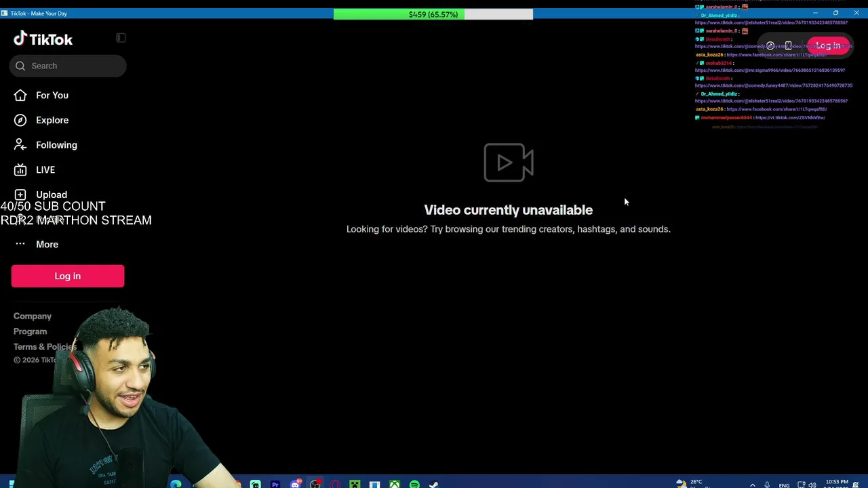Open Opera GX from the taskbar
The image size is (868, 488).
(x=335, y=484)
